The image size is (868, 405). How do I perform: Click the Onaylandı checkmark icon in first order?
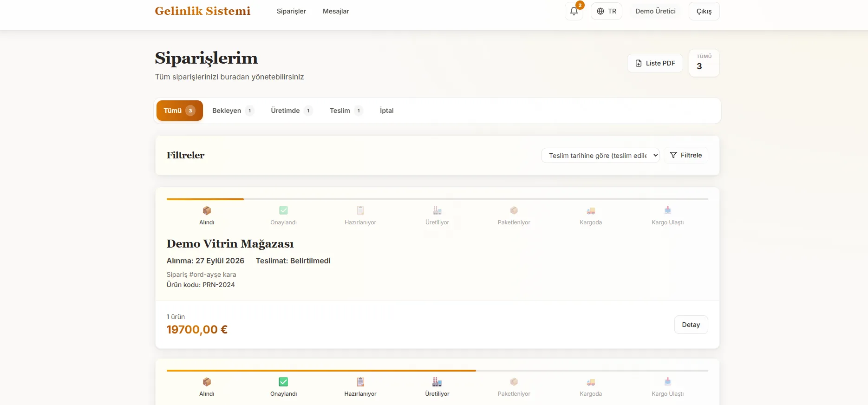(283, 210)
